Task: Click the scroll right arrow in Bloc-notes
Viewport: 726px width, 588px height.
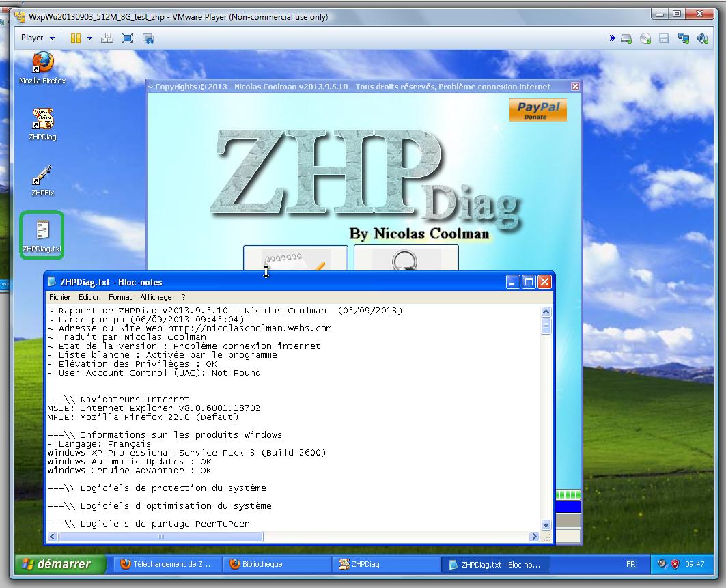Action: 535,537
